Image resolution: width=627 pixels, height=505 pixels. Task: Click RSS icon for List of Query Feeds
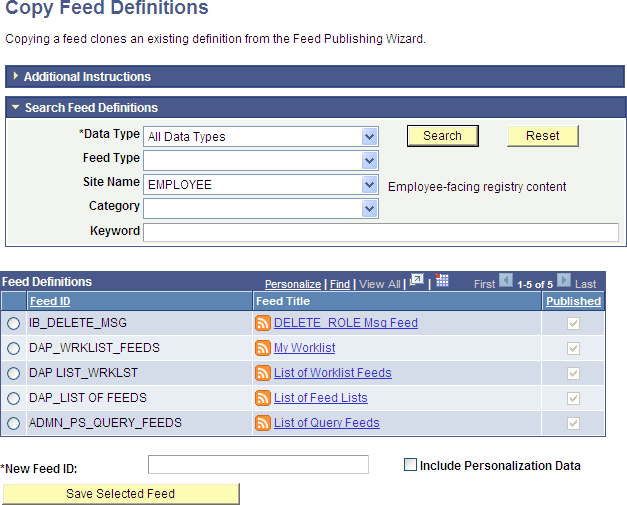(x=263, y=423)
